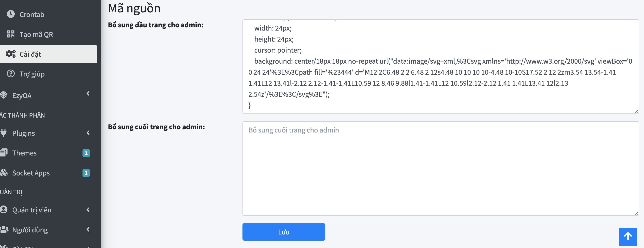Image resolution: width=644 pixels, height=248 pixels.
Task: Expand the Quản trị viên chevron
Action: 88,210
